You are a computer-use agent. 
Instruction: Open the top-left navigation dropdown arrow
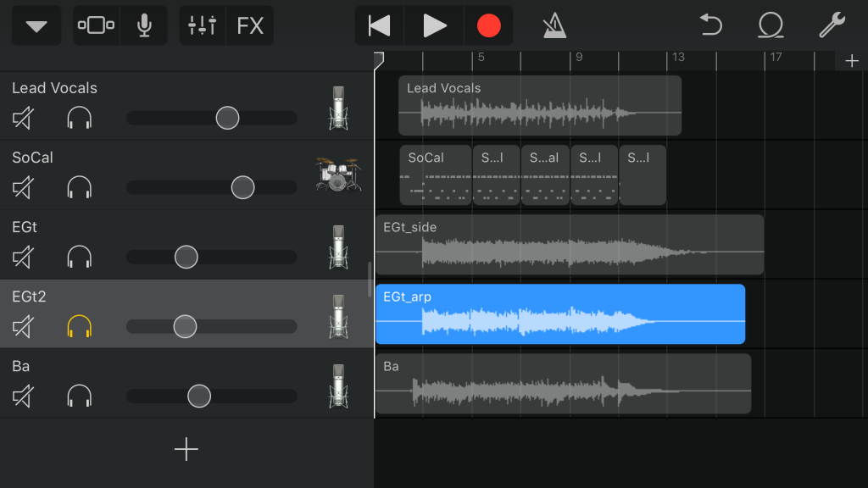tap(36, 26)
